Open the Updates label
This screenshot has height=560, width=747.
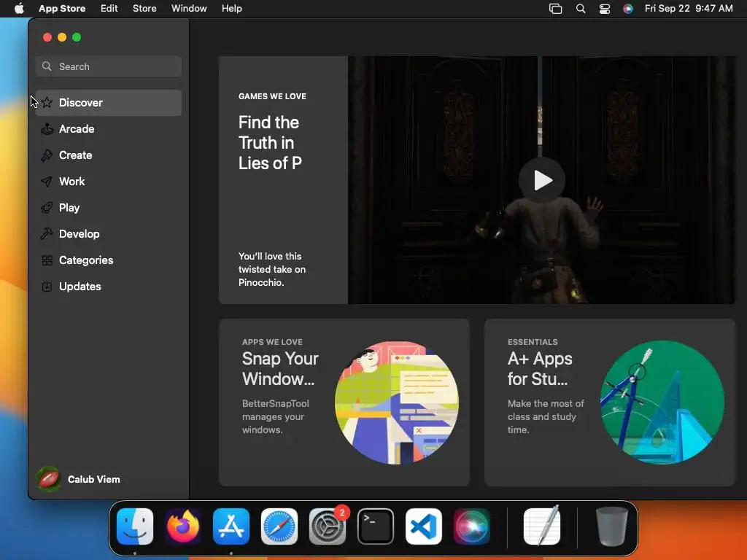coord(80,286)
